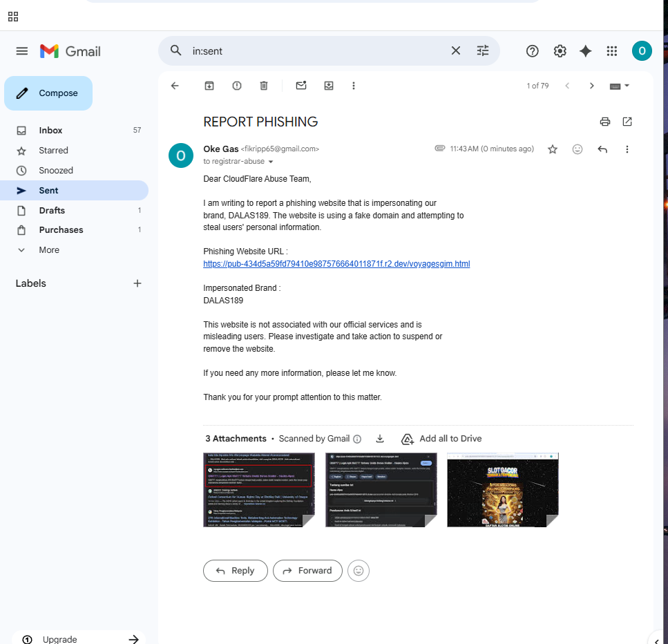Open the Google account avatar

click(x=642, y=51)
